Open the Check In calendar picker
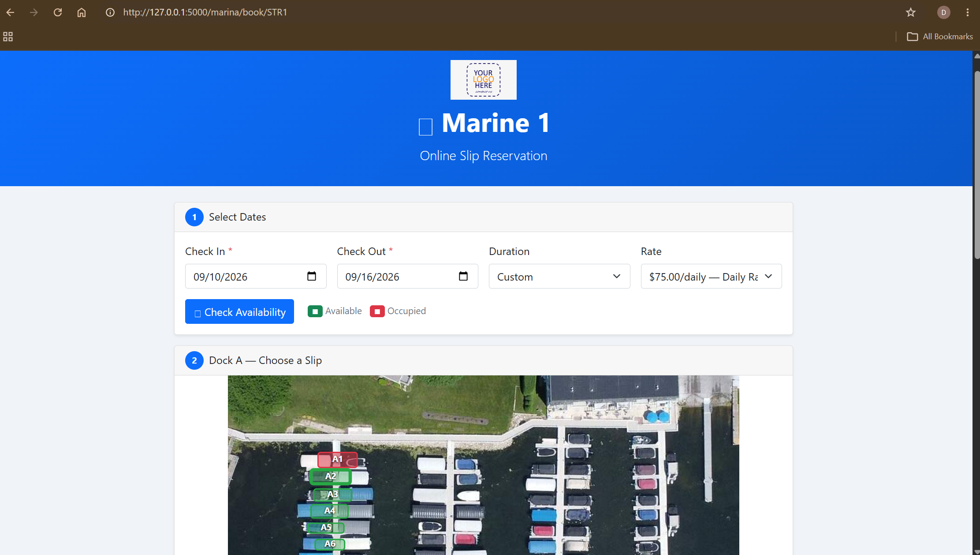 pyautogui.click(x=312, y=276)
